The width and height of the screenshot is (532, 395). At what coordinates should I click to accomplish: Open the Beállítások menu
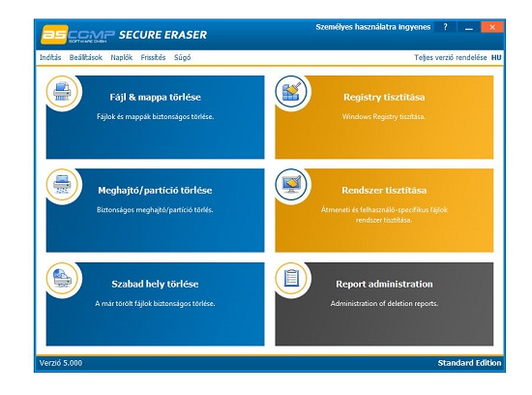pos(85,57)
